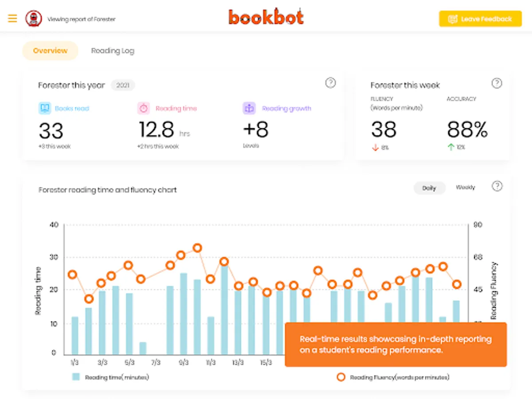Click the Reading growth icon

[249, 108]
